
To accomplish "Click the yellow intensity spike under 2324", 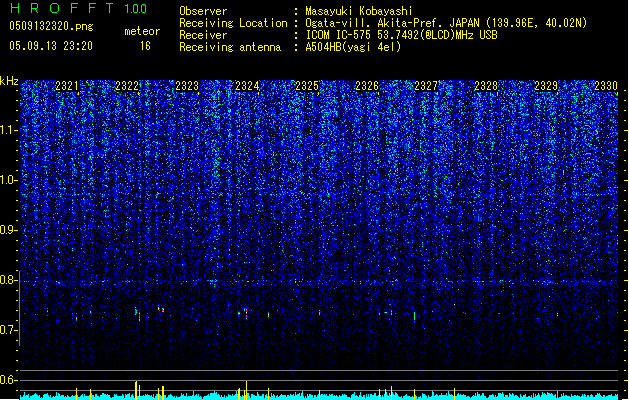I will coord(246,390).
